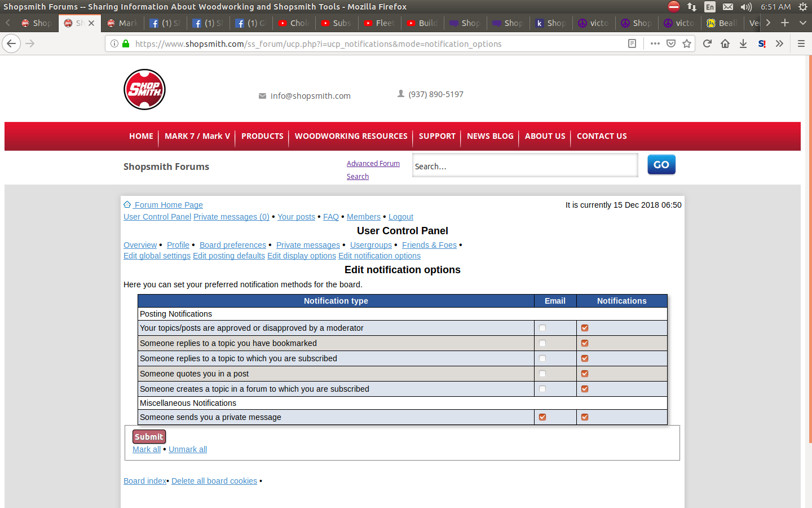Reload the current page
812x508 pixels.
(x=707, y=43)
